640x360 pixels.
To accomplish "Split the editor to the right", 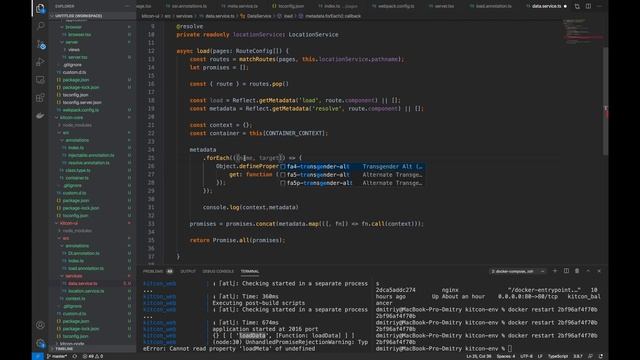I will pos(588,7).
